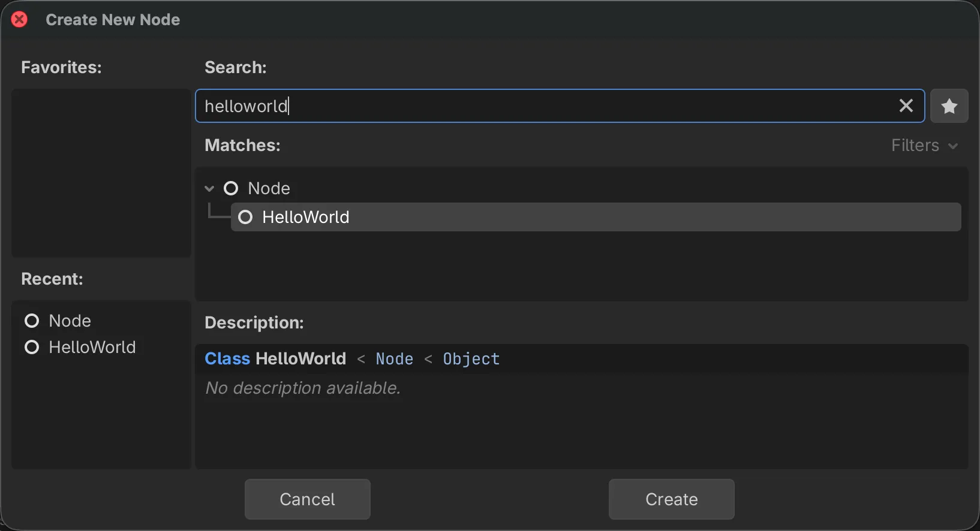Clear the search field text
This screenshot has width=980, height=531.
[x=906, y=106]
